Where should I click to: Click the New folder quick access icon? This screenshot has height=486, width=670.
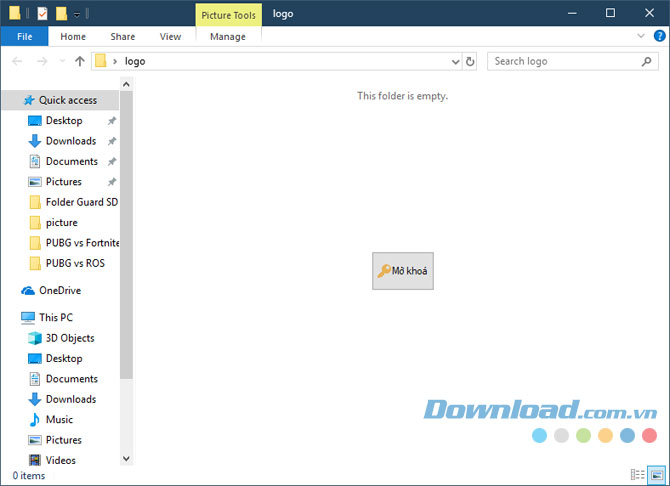61,14
